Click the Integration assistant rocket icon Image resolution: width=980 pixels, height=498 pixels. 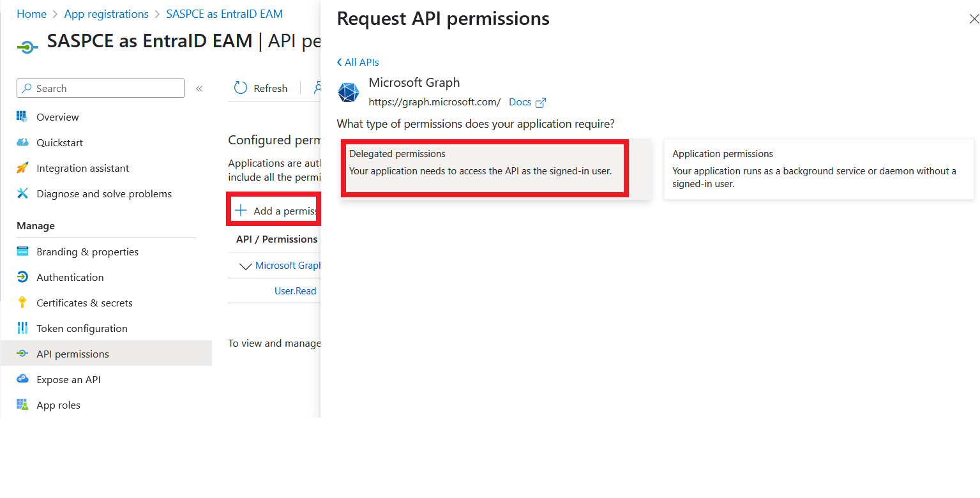click(x=22, y=168)
